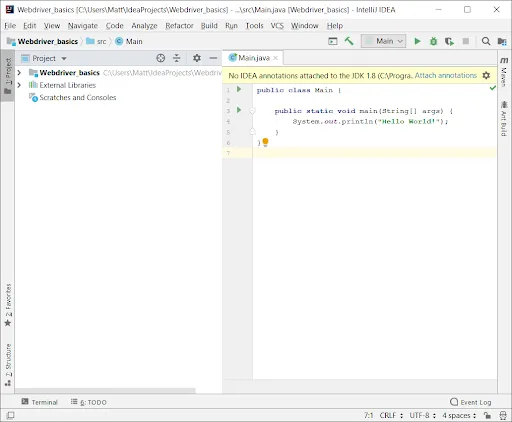Open the Help menu

pos(335,26)
